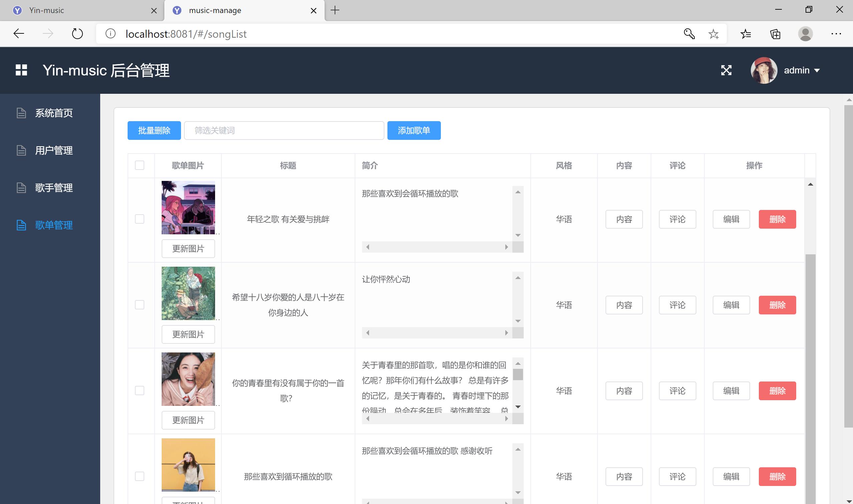
Task: Click the 系统首页 sidebar icon
Action: (x=21, y=113)
